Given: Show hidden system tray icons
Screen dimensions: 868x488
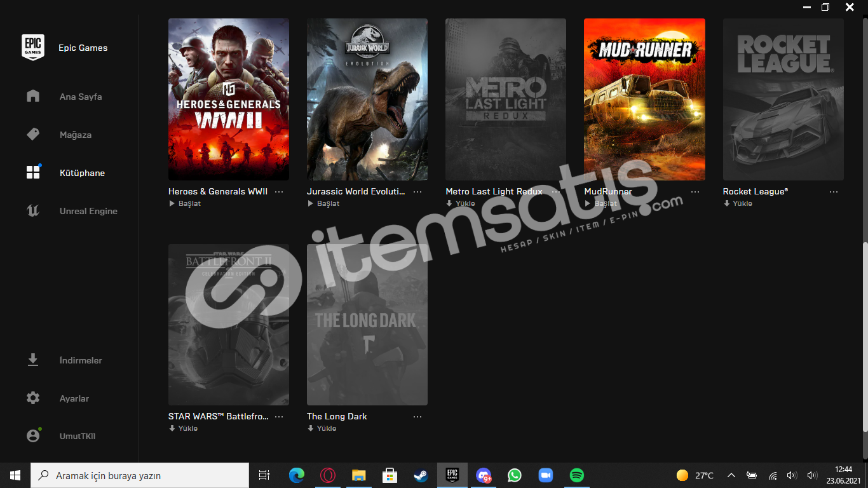Looking at the screenshot, I should (x=731, y=475).
